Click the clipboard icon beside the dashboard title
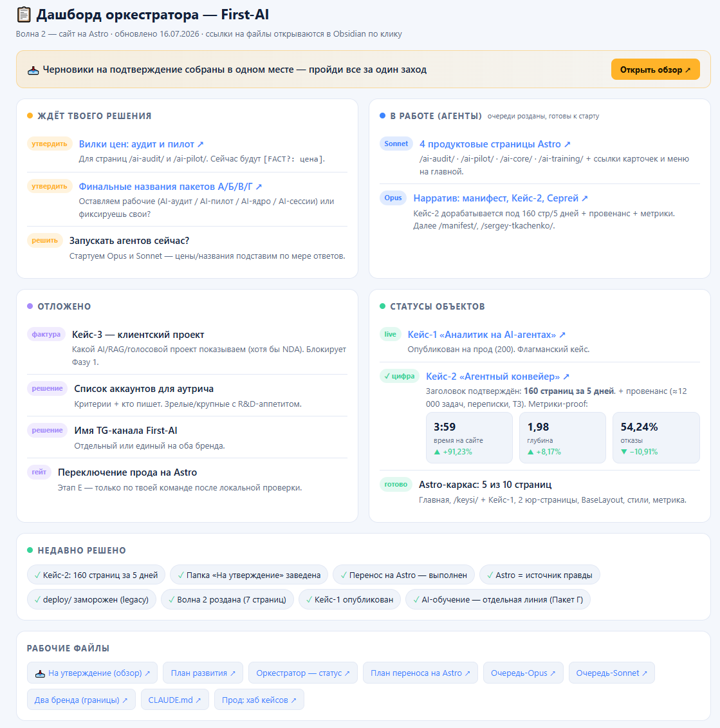This screenshot has width=720, height=728. 24,15
